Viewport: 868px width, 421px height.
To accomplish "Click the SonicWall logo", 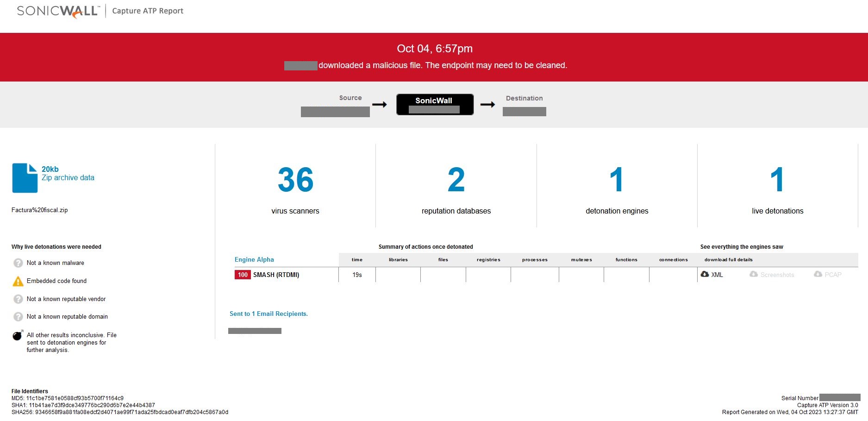I will click(58, 11).
